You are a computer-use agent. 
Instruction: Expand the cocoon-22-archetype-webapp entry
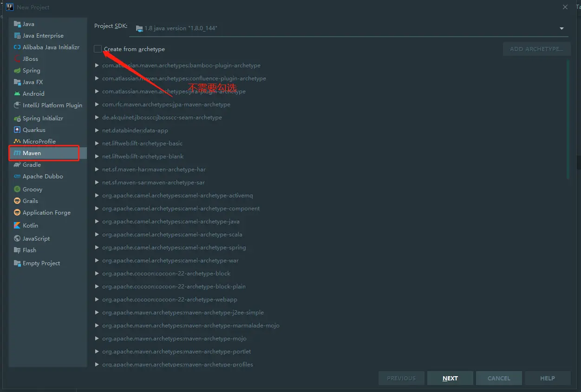(x=97, y=300)
